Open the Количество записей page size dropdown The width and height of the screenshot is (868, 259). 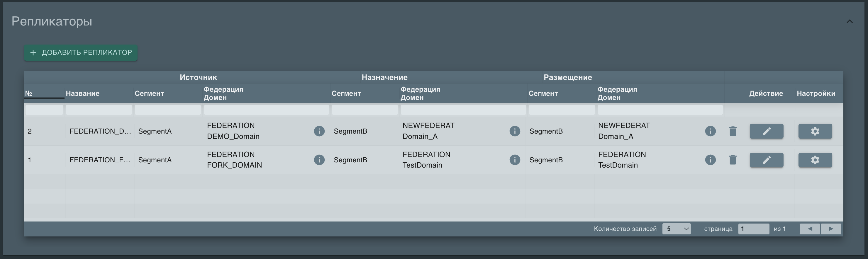676,229
